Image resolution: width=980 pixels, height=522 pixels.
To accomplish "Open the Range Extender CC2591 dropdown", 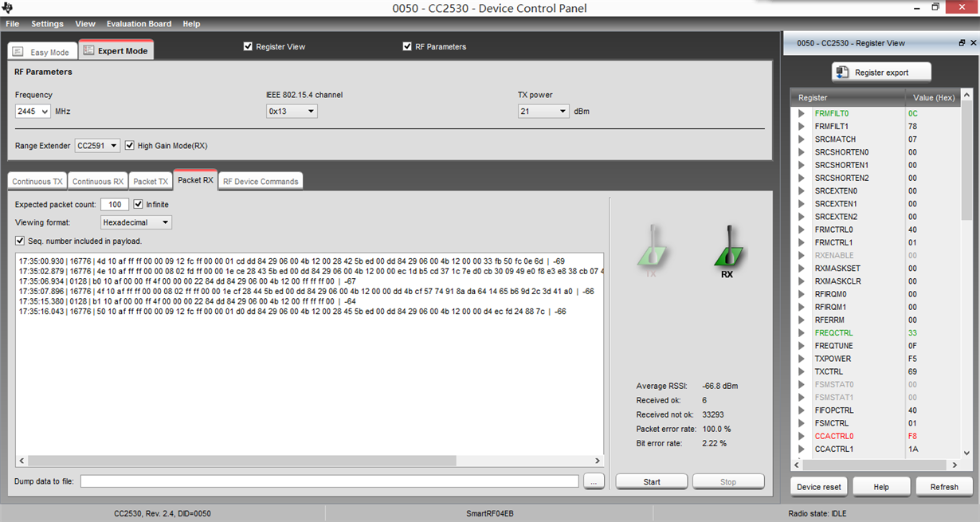I will tap(97, 146).
